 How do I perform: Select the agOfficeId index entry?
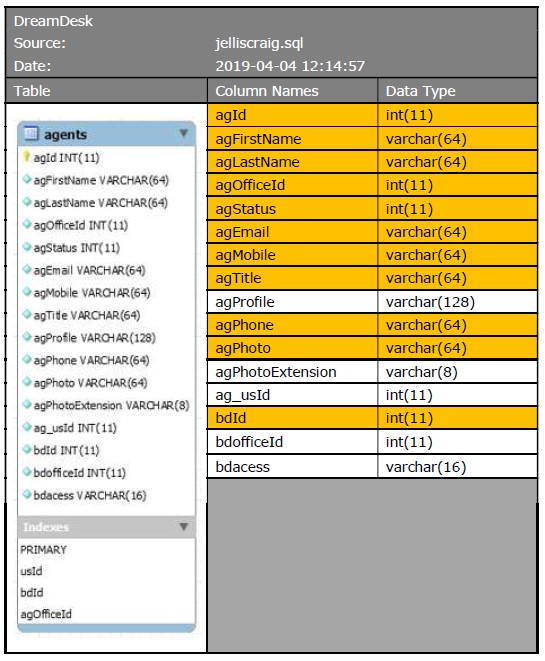tap(46, 614)
